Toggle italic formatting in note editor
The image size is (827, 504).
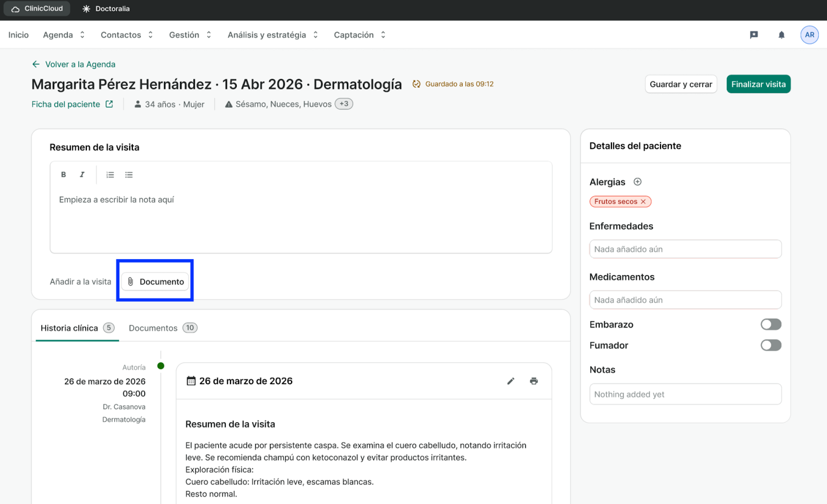click(82, 175)
